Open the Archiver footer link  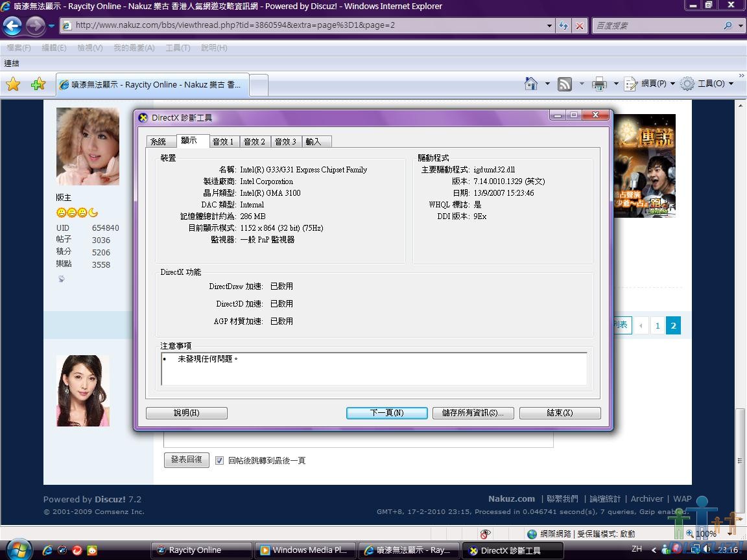coord(646,498)
